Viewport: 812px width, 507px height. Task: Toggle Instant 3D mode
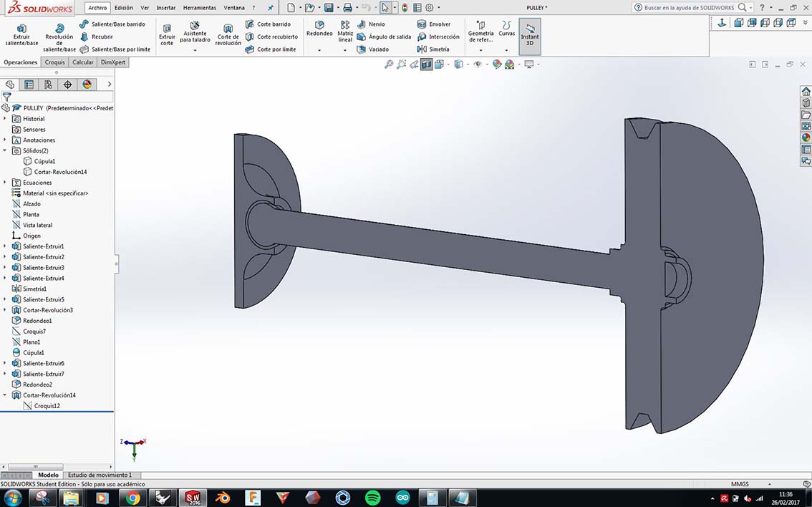pyautogui.click(x=530, y=37)
